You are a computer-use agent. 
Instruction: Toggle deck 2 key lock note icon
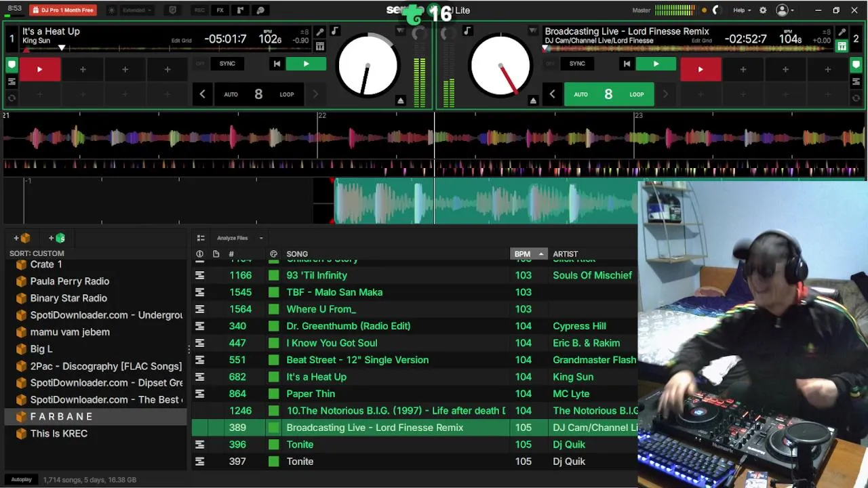(467, 31)
